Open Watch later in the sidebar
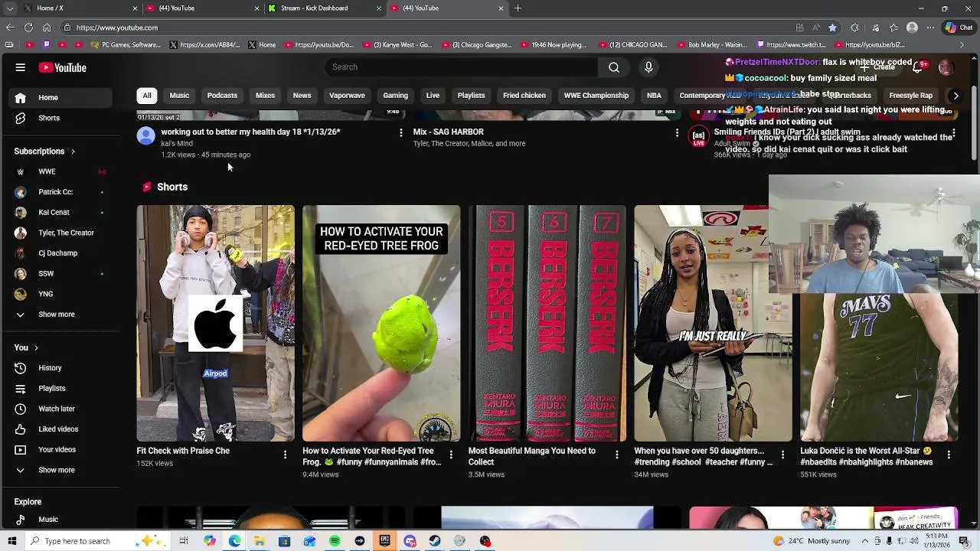Viewport: 980px width, 551px height. pos(60,409)
